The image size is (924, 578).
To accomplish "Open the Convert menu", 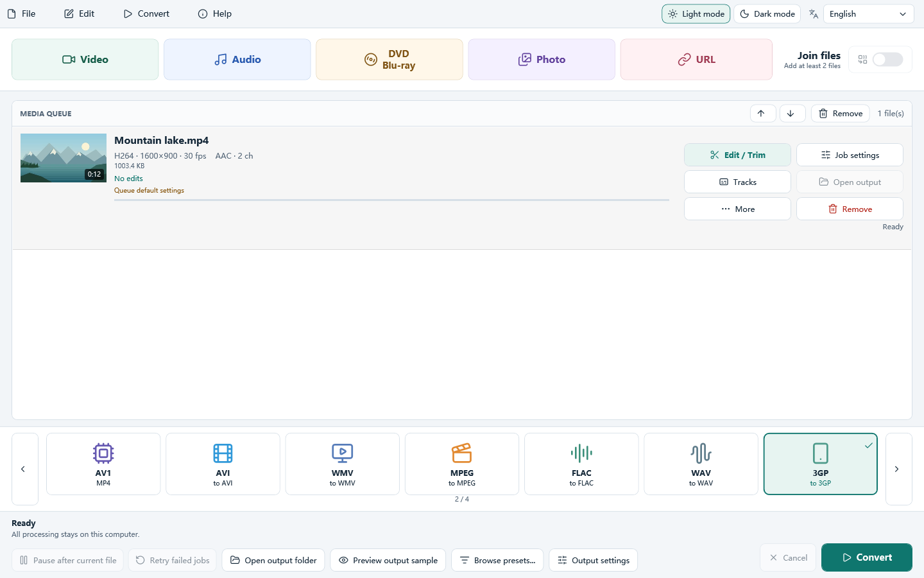I will coord(146,13).
